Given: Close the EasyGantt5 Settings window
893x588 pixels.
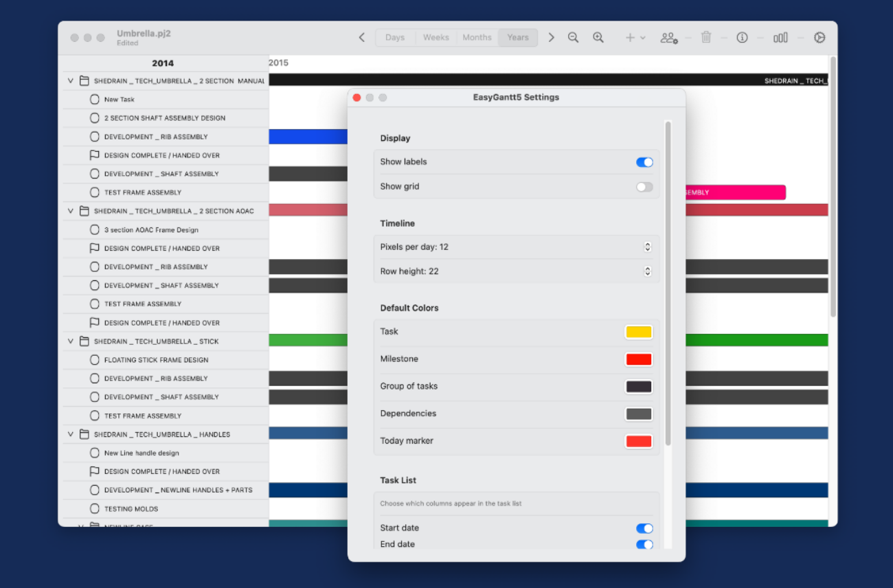Looking at the screenshot, I should [x=357, y=98].
